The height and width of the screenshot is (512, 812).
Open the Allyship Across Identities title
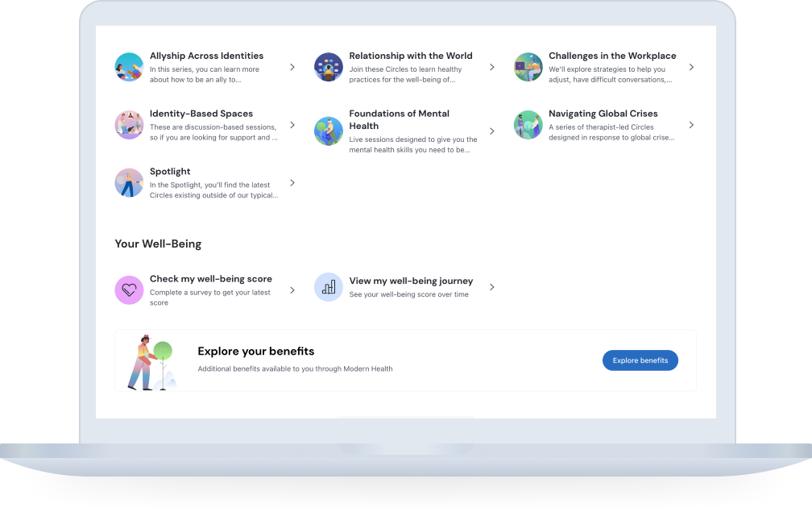(206, 56)
